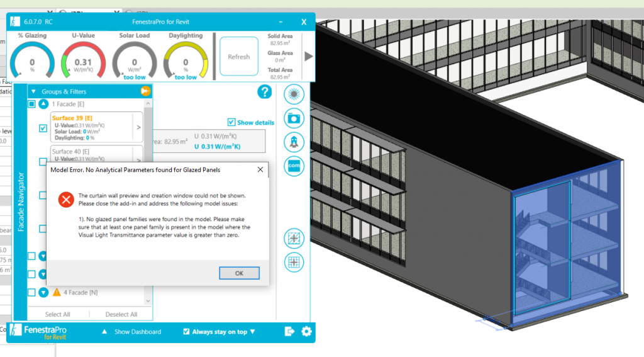644x357 pixels.
Task: Click Deselect All in the facade list
Action: (121, 314)
